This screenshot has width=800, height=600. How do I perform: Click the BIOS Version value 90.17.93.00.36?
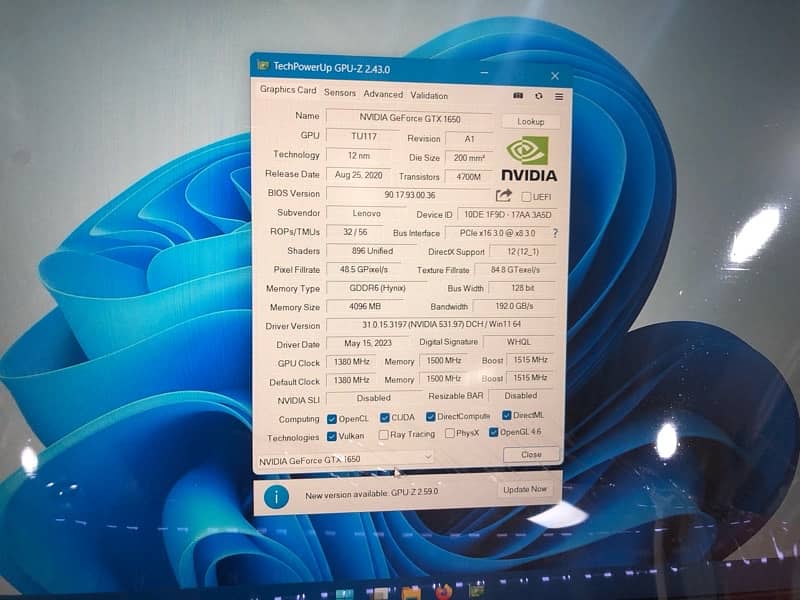pyautogui.click(x=409, y=195)
